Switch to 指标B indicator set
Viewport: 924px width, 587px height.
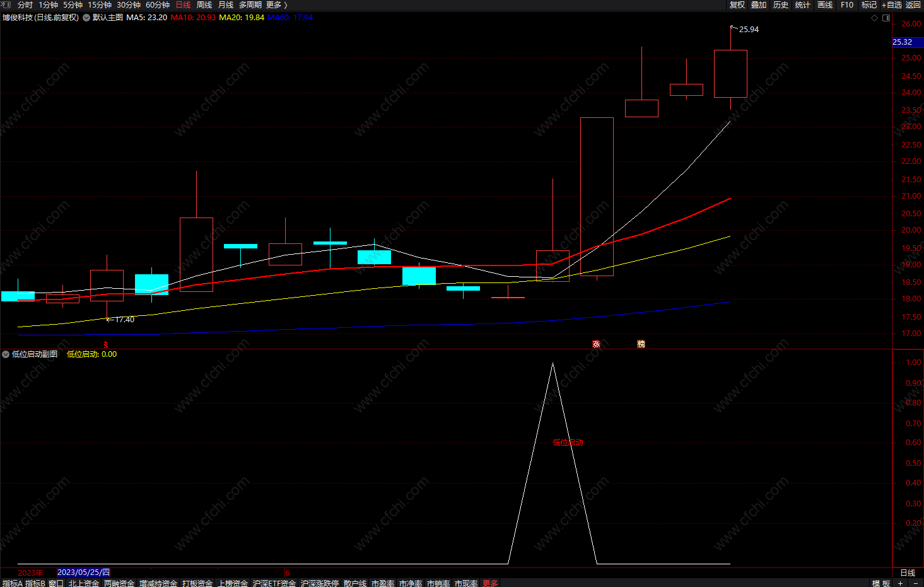click(x=35, y=583)
